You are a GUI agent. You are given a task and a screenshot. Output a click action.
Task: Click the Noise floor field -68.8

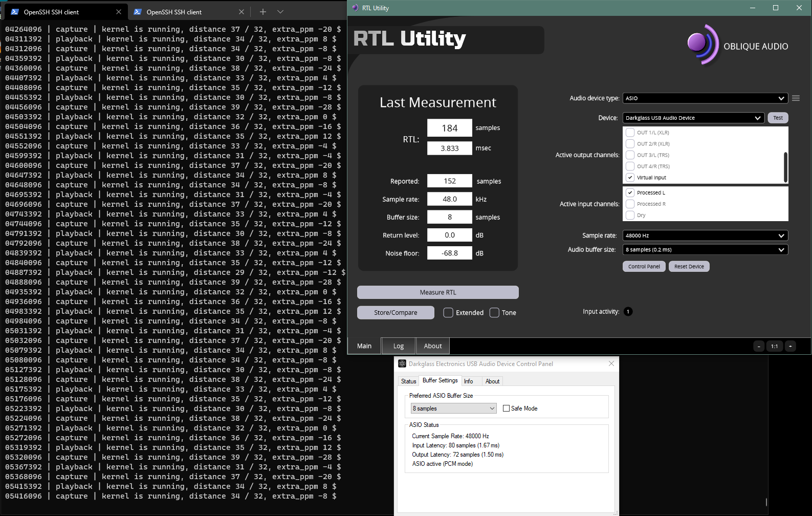point(450,253)
